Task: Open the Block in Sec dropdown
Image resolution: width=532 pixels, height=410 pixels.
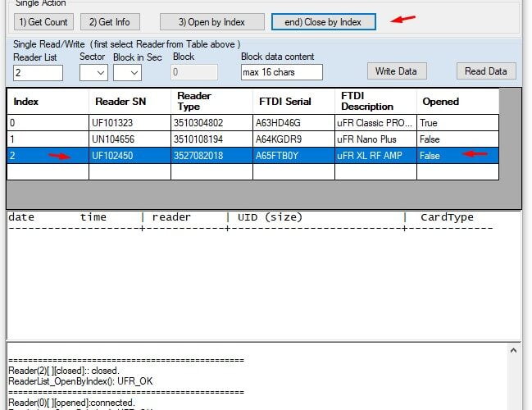Action: pos(127,73)
